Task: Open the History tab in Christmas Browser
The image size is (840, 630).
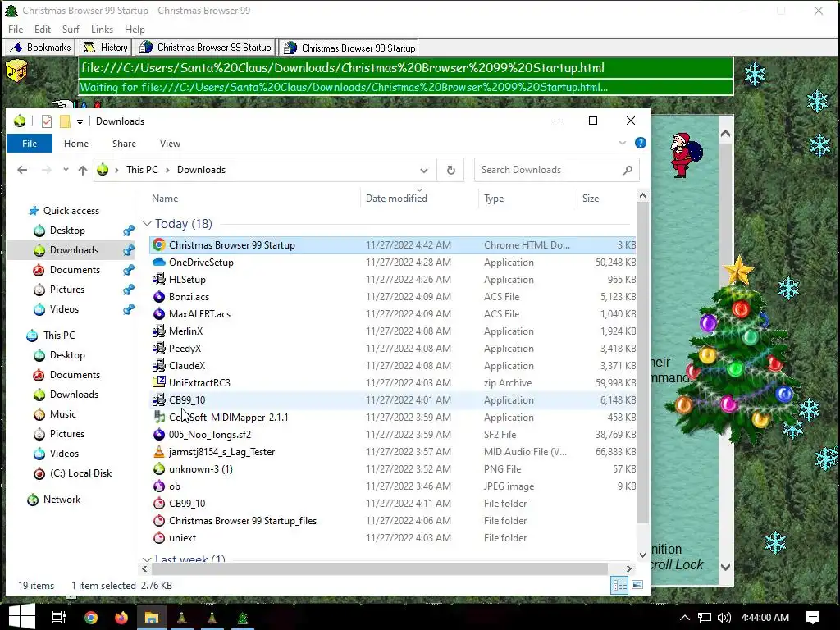Action: [106, 48]
